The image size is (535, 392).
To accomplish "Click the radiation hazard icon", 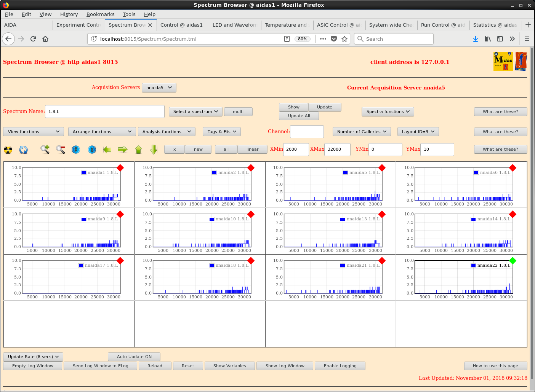I will point(8,150).
